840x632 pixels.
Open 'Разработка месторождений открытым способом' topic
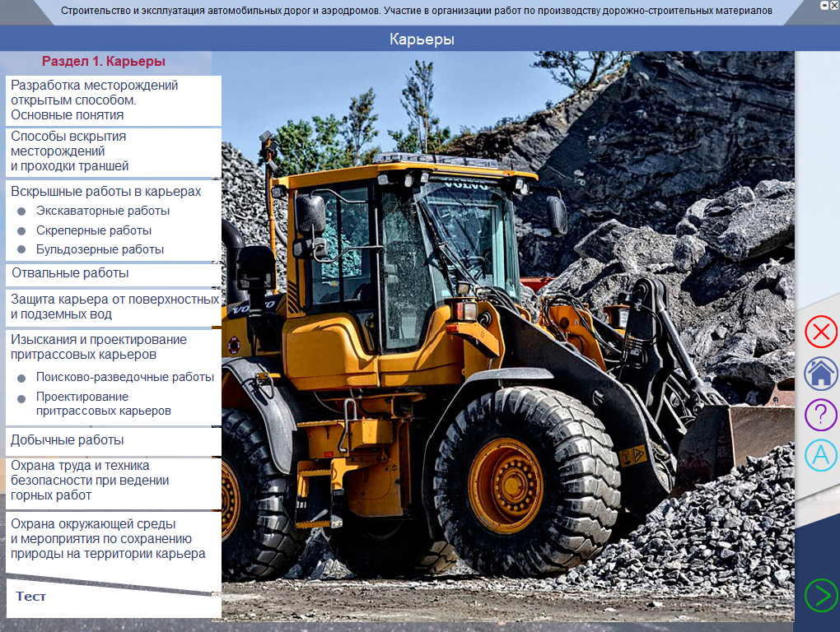coord(95,100)
